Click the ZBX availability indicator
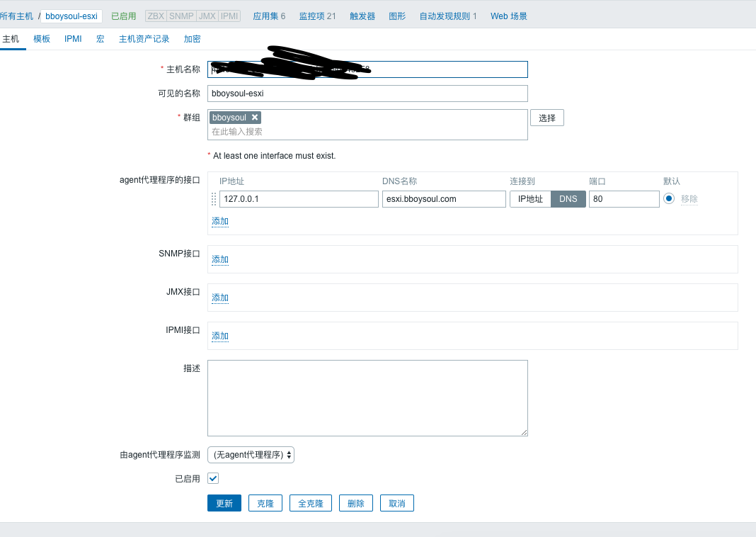 pos(156,16)
